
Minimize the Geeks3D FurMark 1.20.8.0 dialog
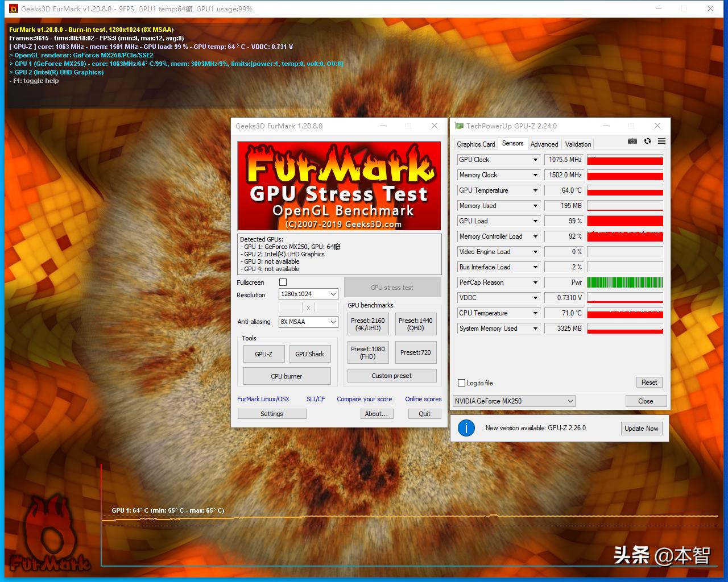pos(383,126)
